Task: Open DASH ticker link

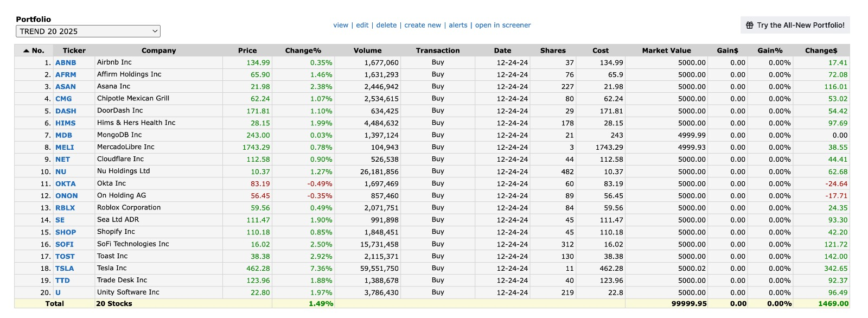Action: click(x=66, y=111)
